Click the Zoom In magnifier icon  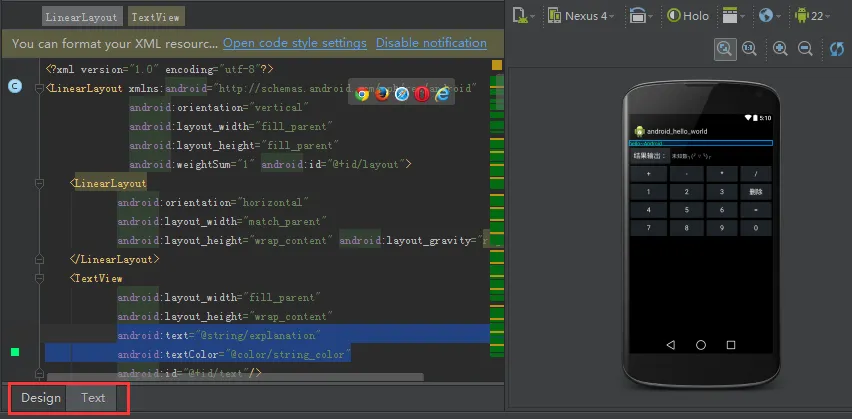780,49
